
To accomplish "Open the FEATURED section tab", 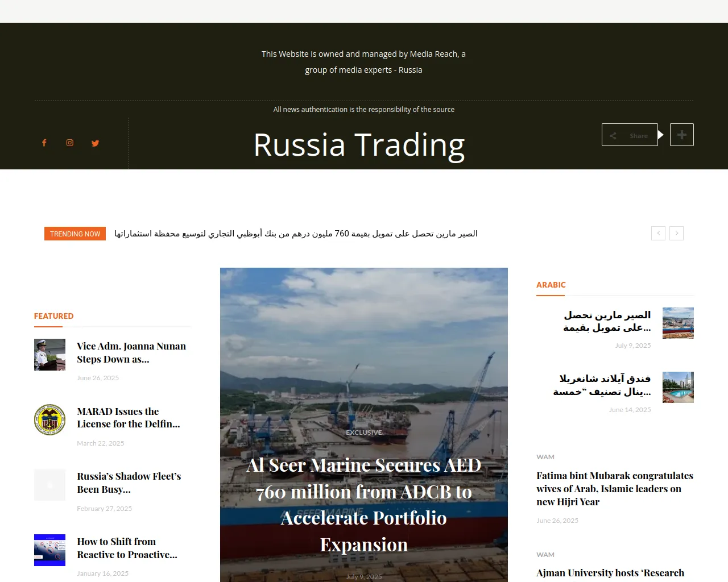I will tap(54, 316).
